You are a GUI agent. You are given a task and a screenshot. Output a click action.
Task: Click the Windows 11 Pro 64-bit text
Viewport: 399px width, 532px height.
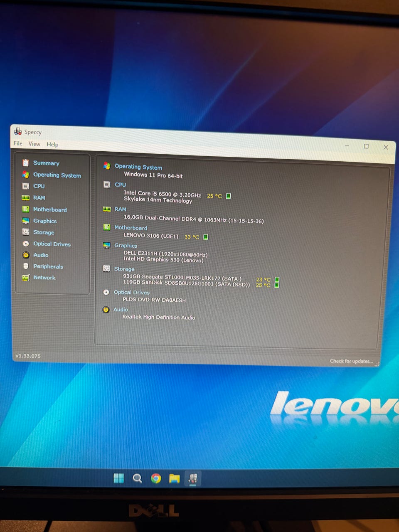click(153, 175)
